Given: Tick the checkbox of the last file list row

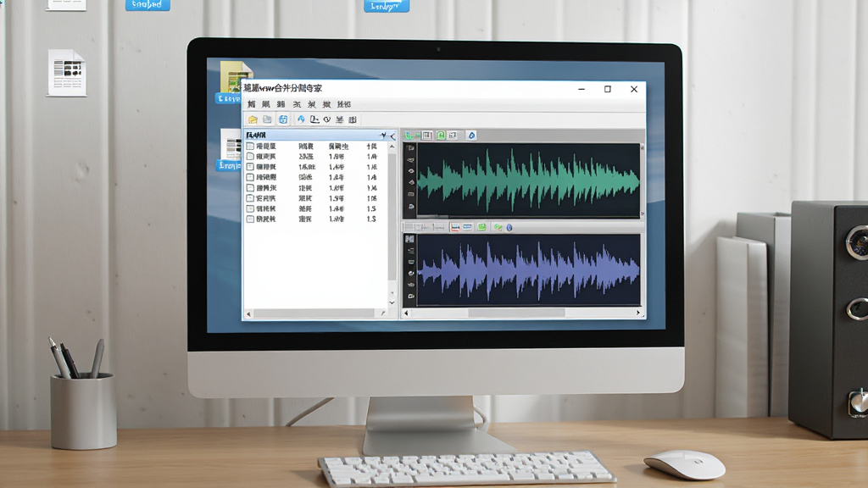Looking at the screenshot, I should [x=250, y=219].
